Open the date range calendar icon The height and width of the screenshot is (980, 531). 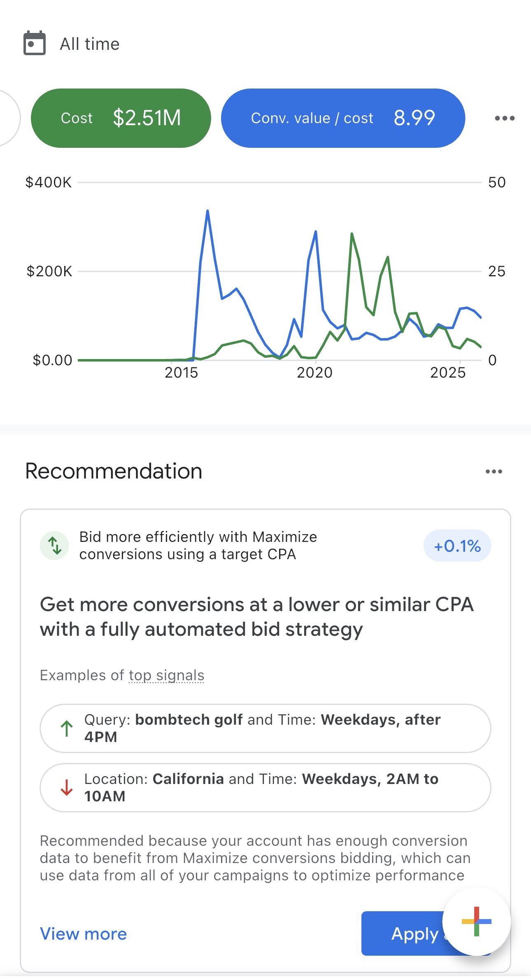[35, 44]
